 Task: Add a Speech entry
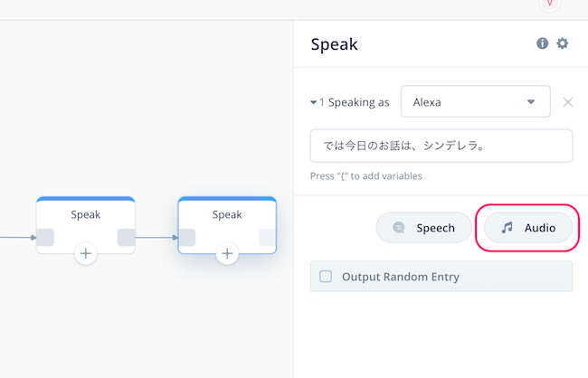[x=423, y=228]
